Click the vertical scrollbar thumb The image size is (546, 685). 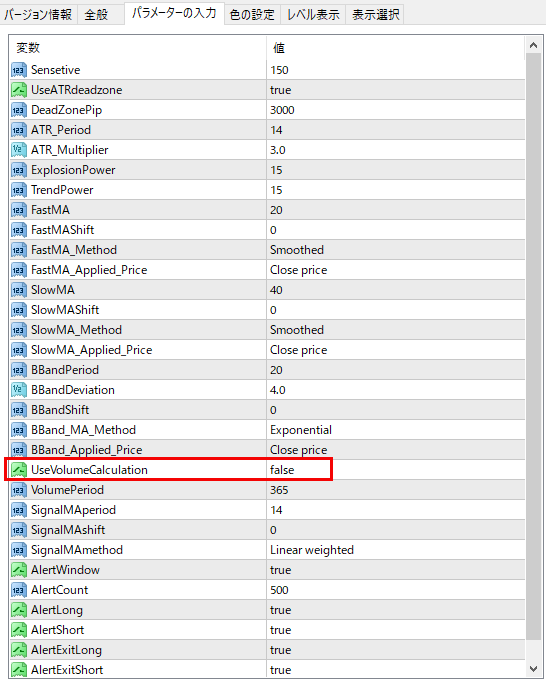(533, 346)
